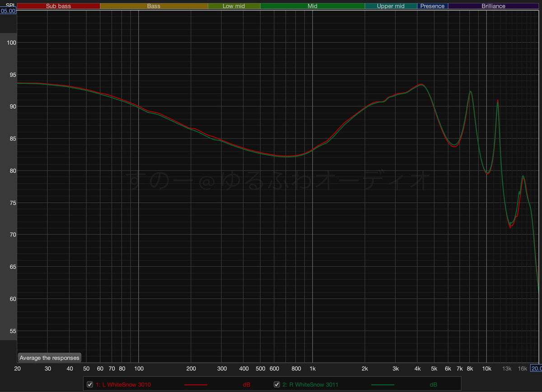Image resolution: width=542 pixels, height=392 pixels.
Task: Edit the upper SPL limit field
Action: [8, 10]
